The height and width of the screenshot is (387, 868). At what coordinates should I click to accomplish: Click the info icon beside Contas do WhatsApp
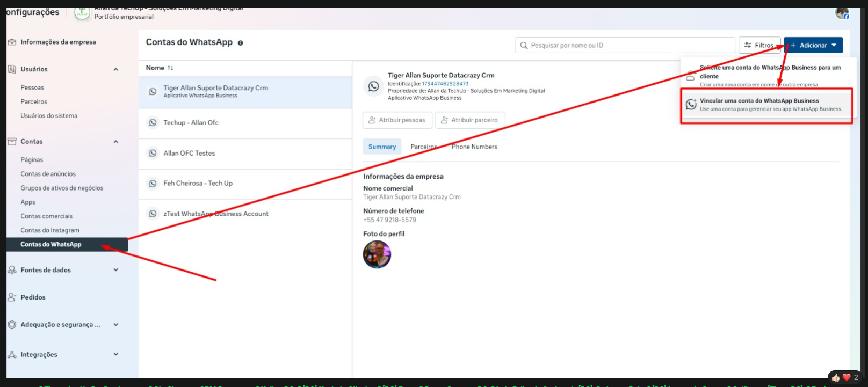(240, 43)
